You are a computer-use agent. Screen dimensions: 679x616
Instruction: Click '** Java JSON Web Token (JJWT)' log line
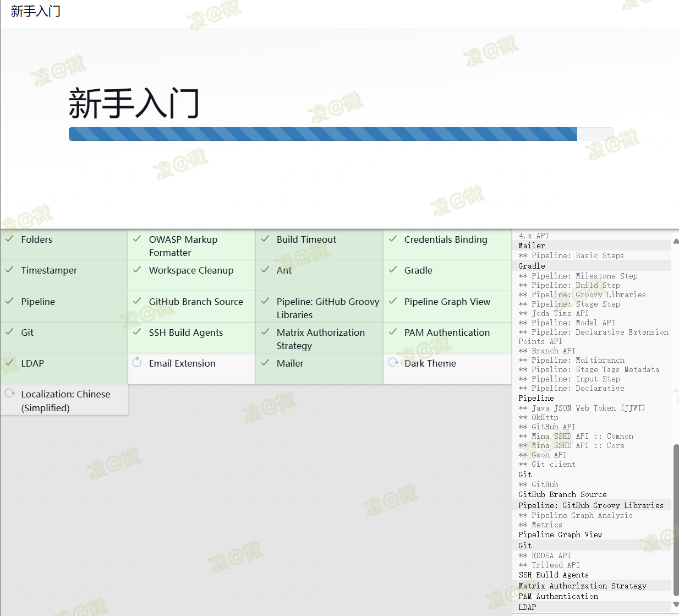coord(582,408)
